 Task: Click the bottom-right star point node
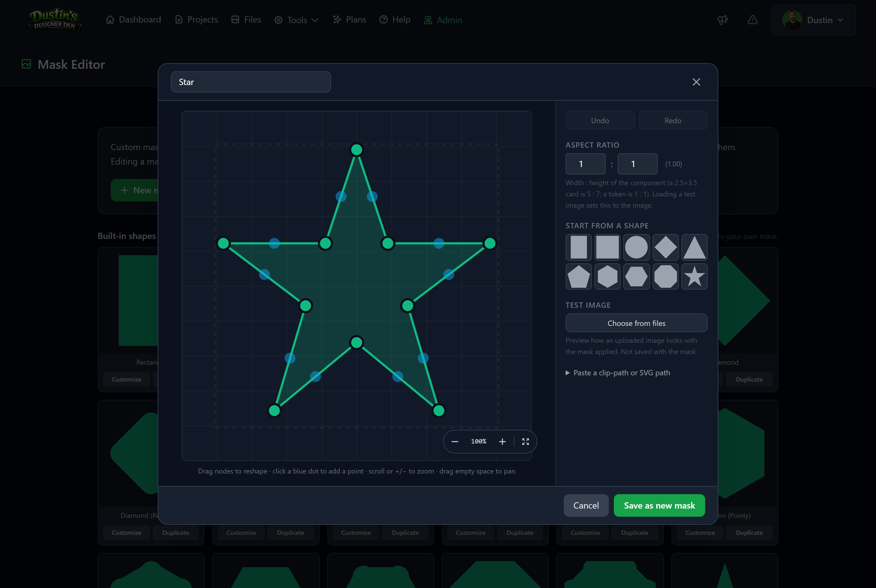click(x=439, y=411)
